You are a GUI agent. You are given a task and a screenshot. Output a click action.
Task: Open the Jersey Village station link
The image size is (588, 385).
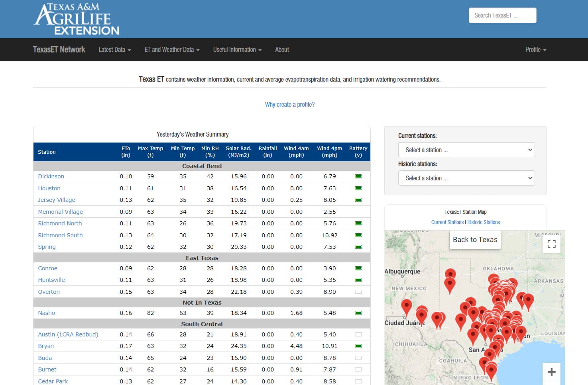(57, 200)
